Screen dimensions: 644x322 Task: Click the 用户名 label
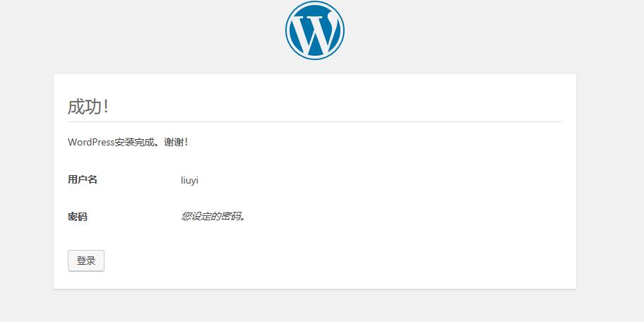tap(83, 179)
